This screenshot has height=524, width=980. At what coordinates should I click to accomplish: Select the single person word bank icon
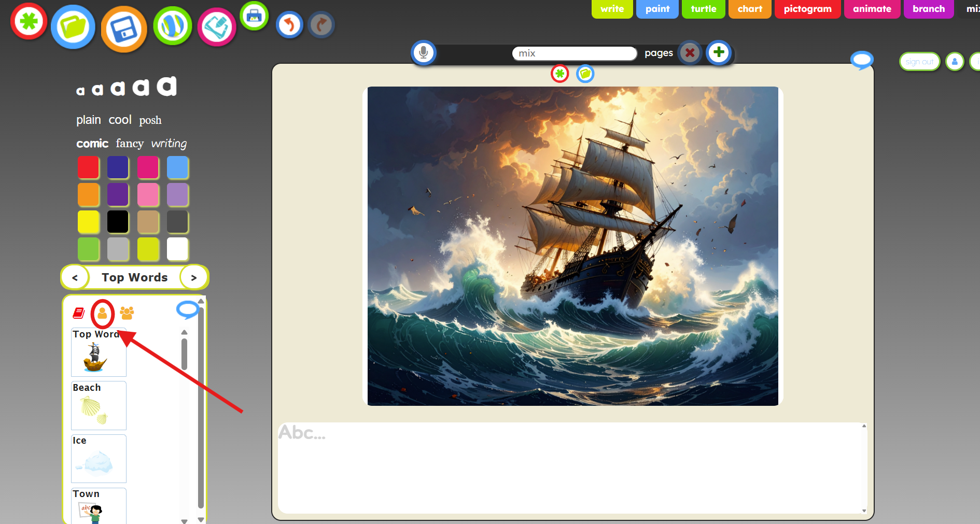pyautogui.click(x=102, y=313)
